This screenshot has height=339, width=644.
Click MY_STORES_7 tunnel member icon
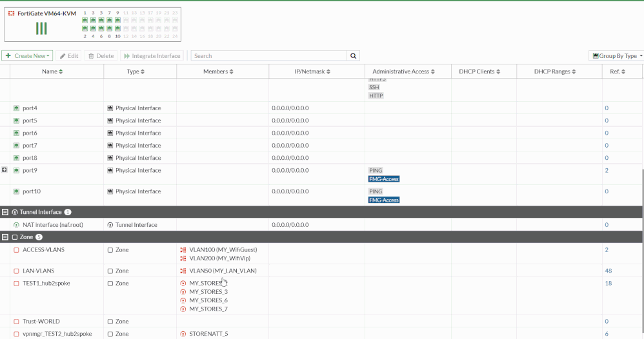coord(183,309)
